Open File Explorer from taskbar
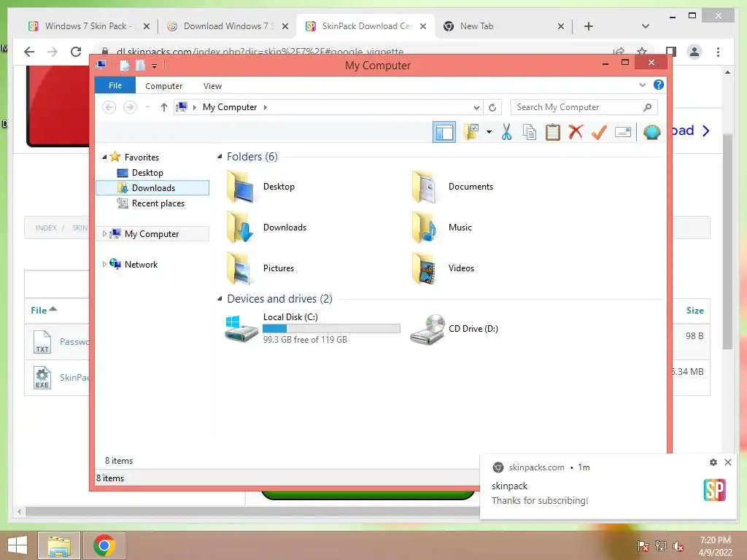 pos(59,545)
